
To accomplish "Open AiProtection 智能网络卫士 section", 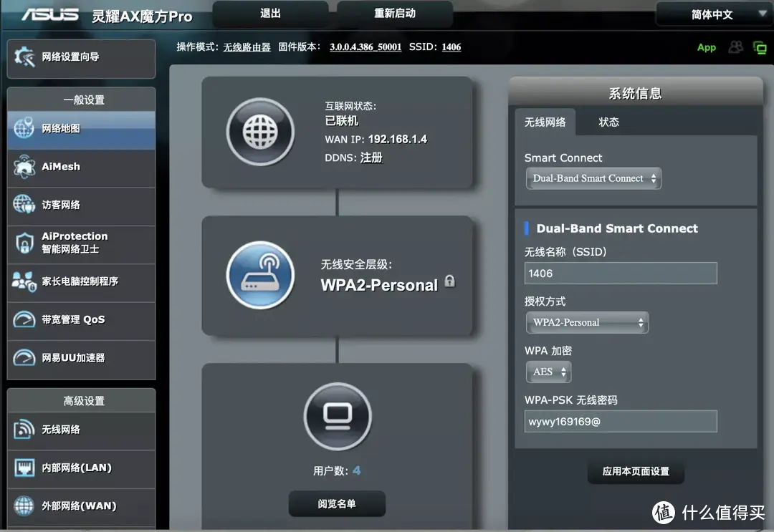I will point(81,243).
